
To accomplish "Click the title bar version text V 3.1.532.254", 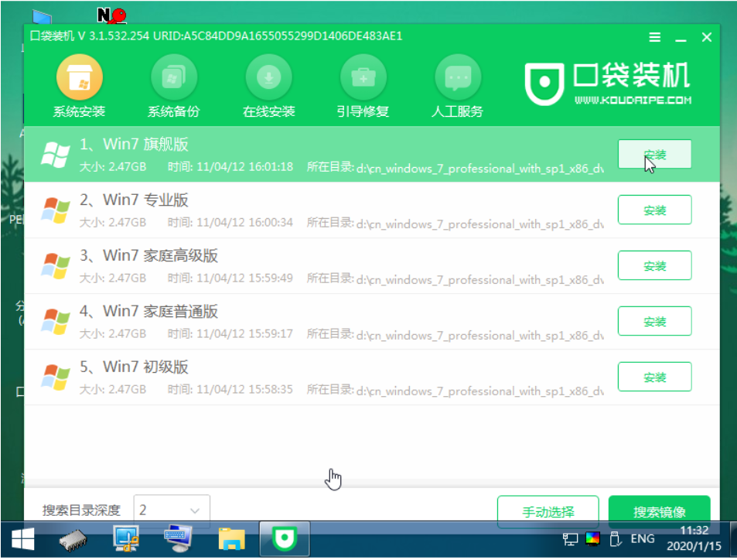I will 113,36.
